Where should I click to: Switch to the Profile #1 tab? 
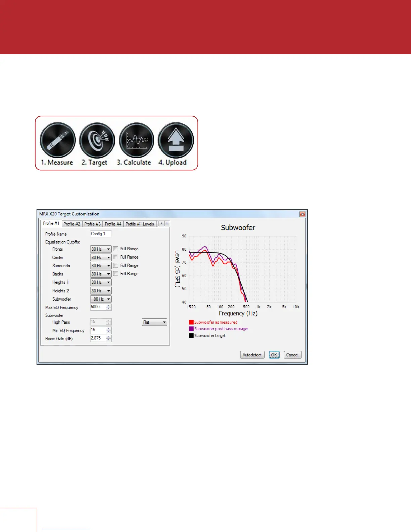[51, 223]
